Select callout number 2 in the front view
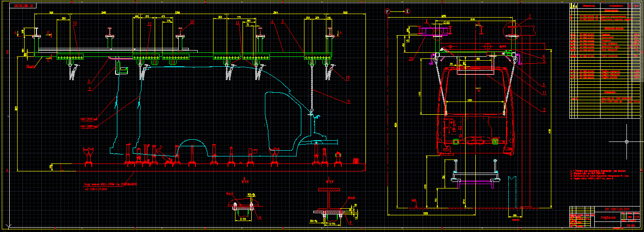This screenshot has width=644, height=232. 544,110
